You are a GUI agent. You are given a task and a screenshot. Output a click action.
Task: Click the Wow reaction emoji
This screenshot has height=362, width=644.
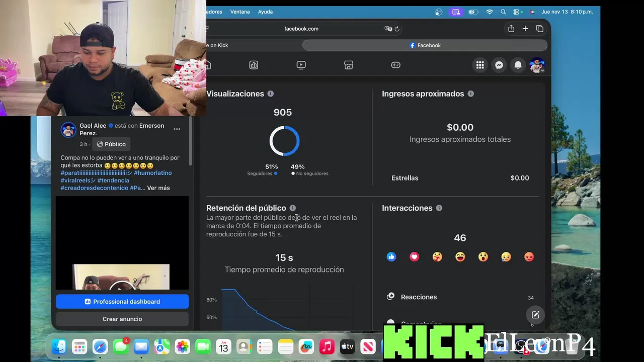[483, 257]
